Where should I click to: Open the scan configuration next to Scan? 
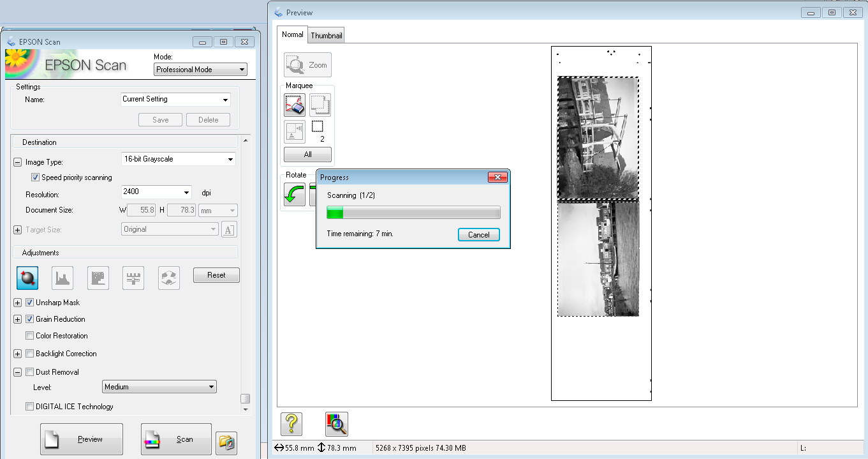click(x=226, y=441)
